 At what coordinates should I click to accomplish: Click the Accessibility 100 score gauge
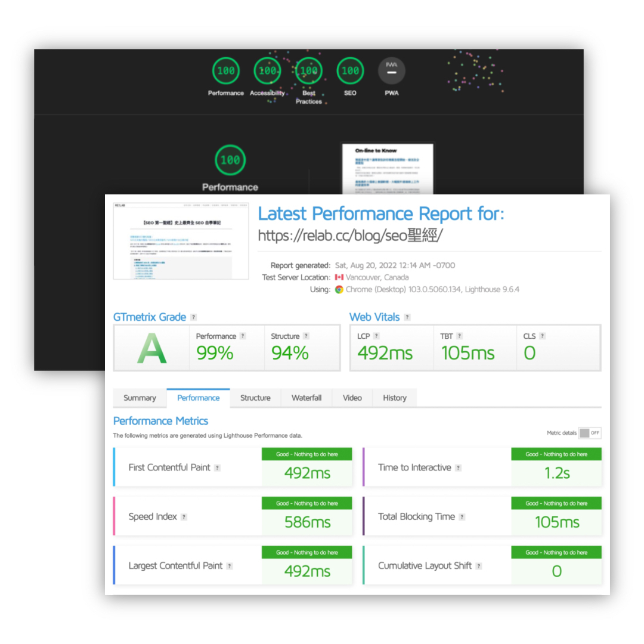[x=267, y=70]
